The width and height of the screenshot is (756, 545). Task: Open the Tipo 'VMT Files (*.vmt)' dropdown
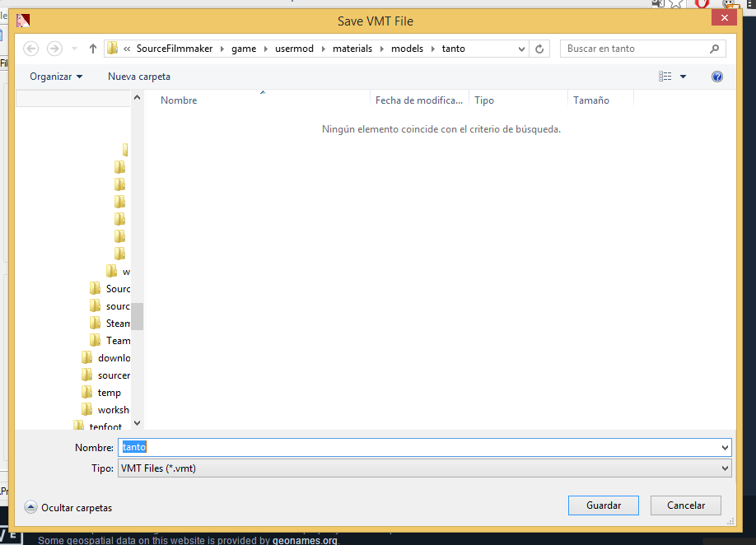[424, 468]
